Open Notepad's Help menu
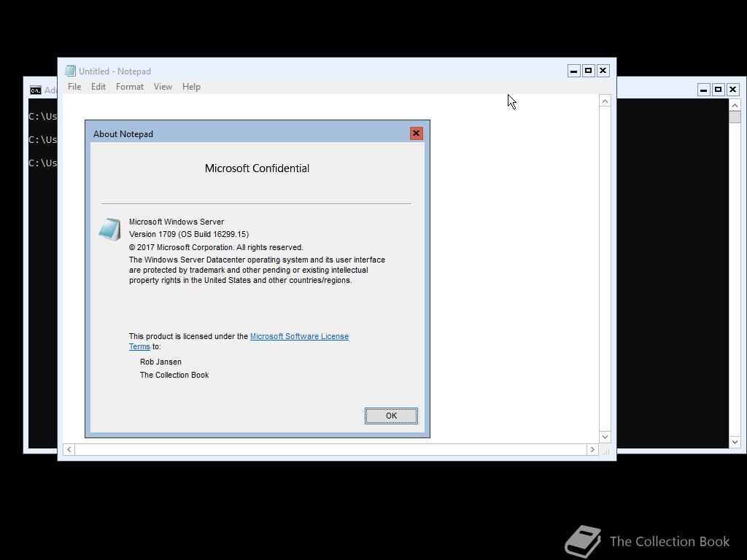 191,87
